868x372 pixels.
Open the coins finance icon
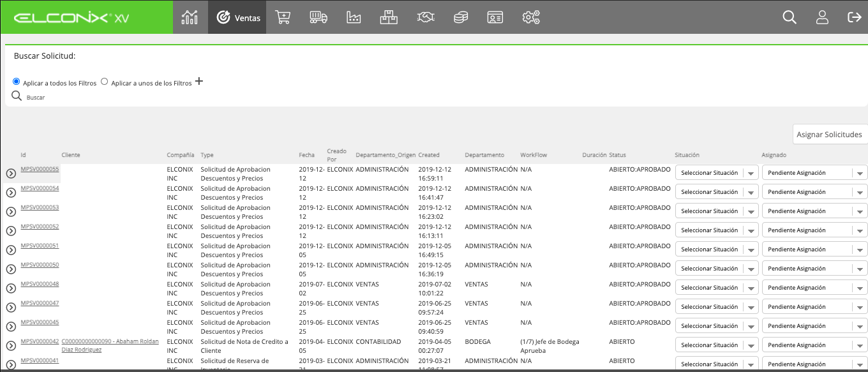(461, 17)
